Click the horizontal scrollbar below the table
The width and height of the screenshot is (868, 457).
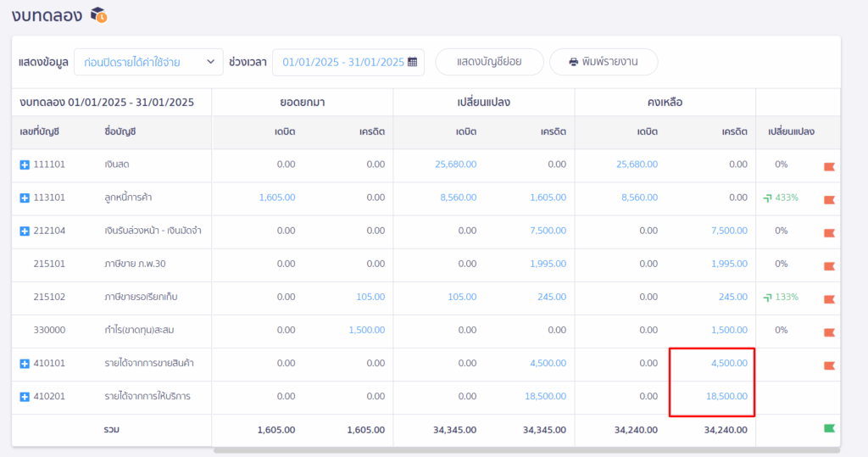pos(526,450)
